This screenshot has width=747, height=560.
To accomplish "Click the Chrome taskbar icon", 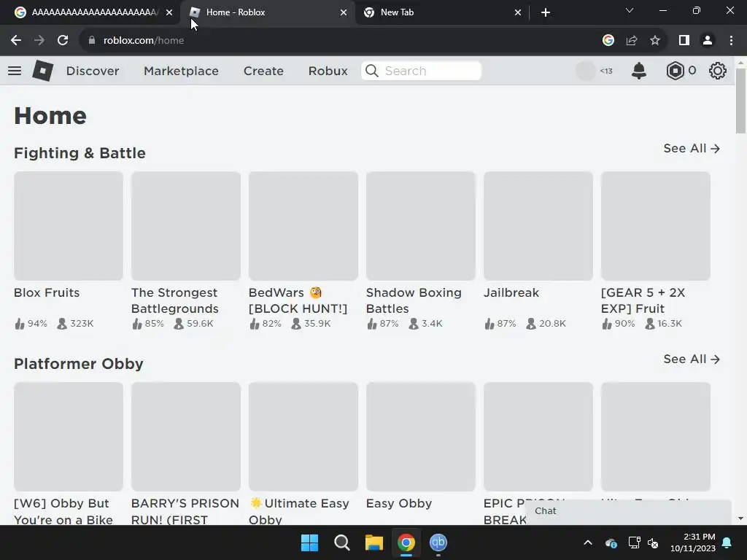I will coord(406,542).
